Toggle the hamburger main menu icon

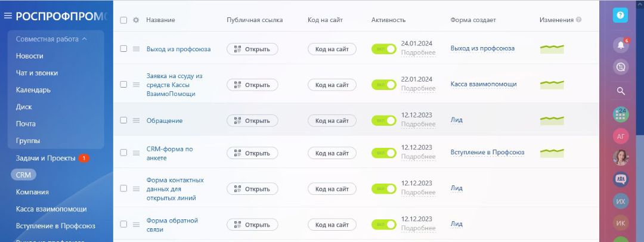(x=8, y=16)
